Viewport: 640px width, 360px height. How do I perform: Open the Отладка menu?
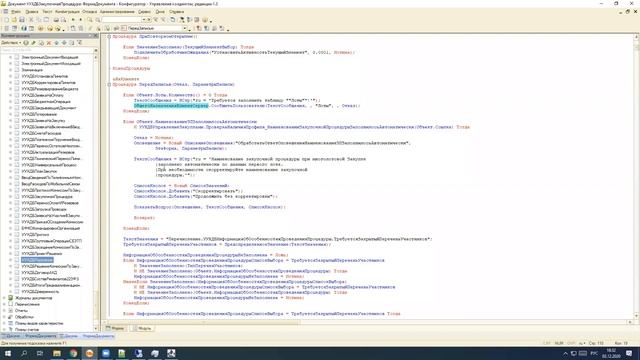tap(90, 12)
